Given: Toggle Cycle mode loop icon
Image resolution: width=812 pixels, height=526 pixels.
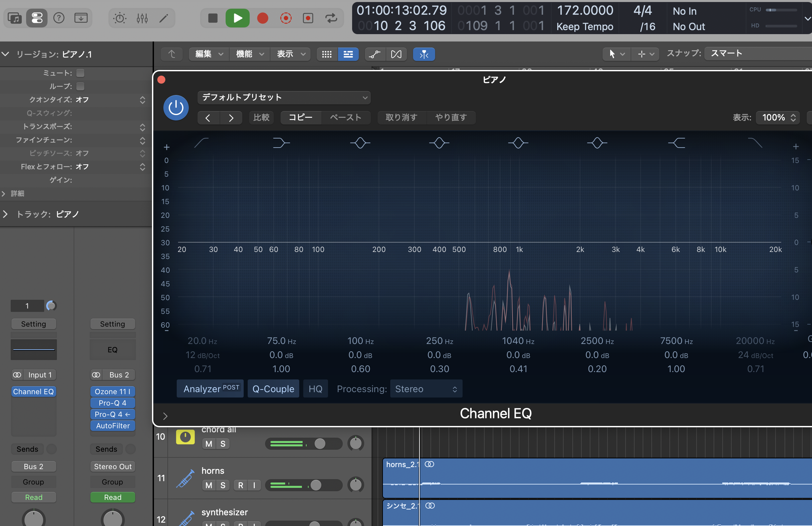Looking at the screenshot, I should click(x=331, y=18).
